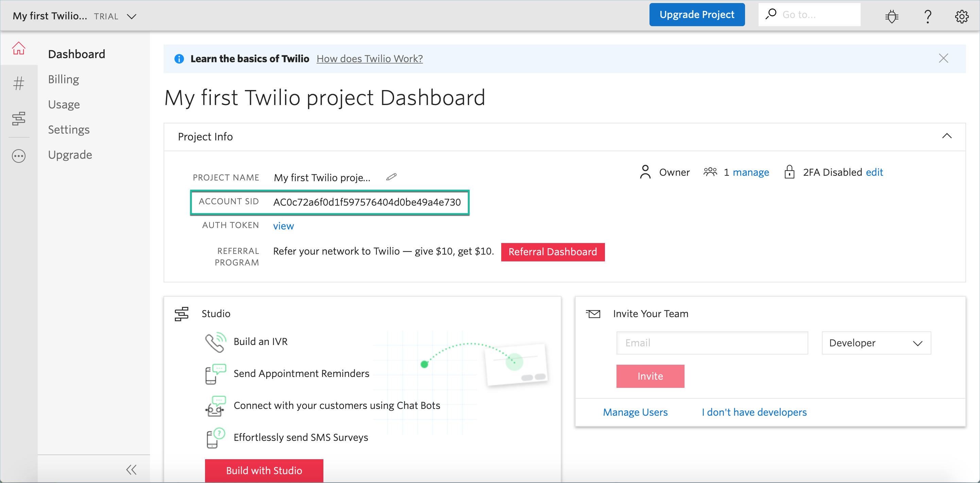This screenshot has width=980, height=483.
Task: Click the home icon in sidebar
Action: [x=18, y=48]
